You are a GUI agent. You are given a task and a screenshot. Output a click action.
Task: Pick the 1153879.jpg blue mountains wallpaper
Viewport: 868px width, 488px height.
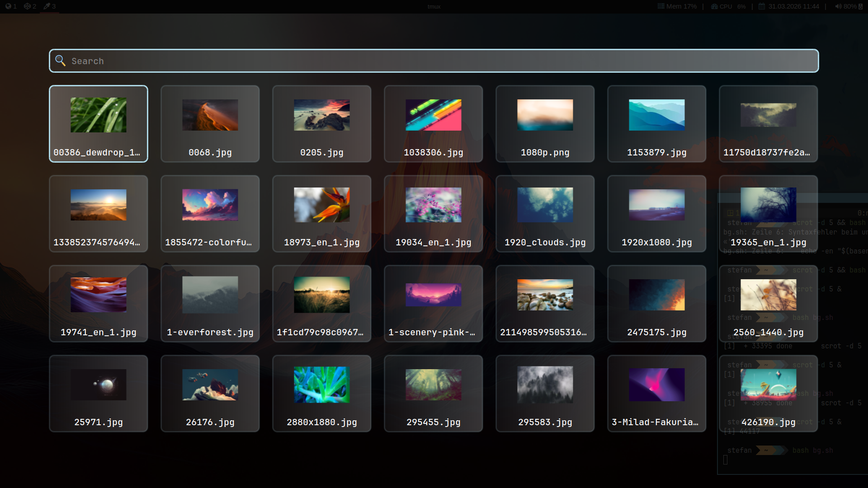click(657, 124)
